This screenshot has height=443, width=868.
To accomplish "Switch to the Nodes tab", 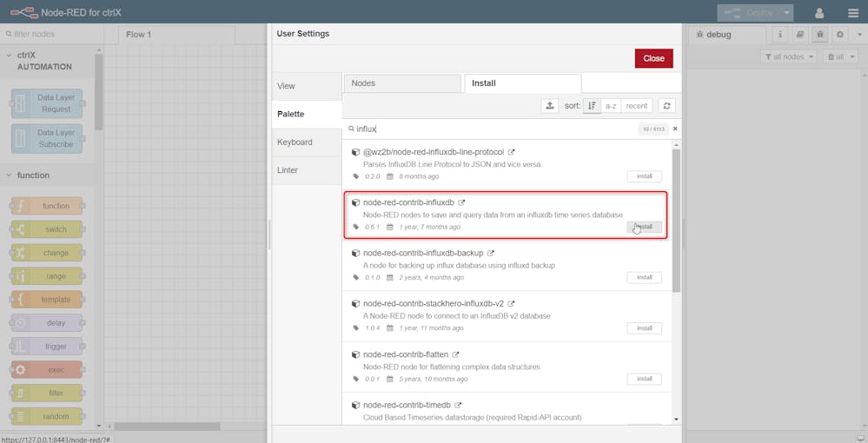I will tap(402, 83).
